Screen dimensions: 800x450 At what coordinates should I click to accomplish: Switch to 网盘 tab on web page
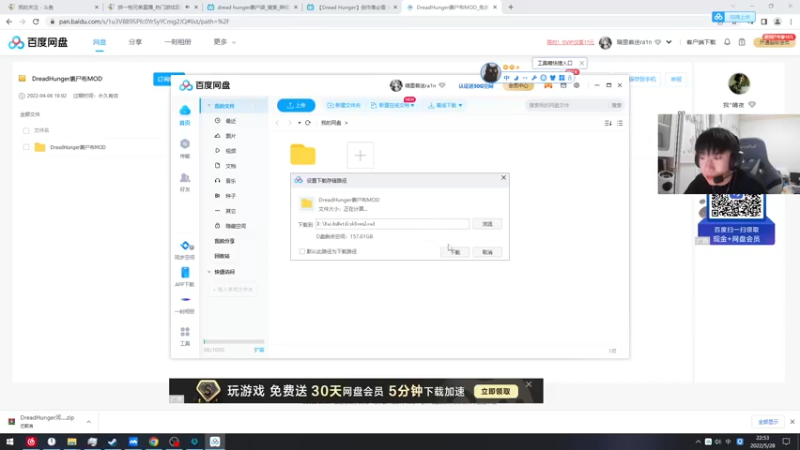coord(99,42)
